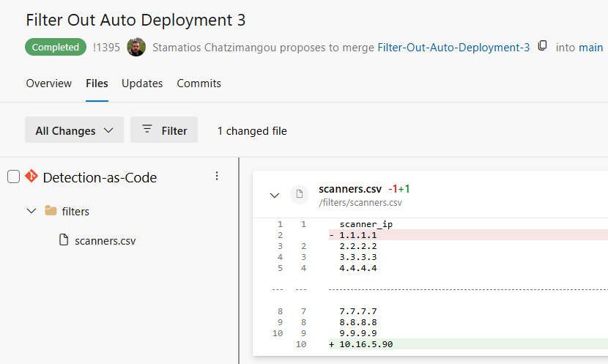608x364 pixels.
Task: Click the scanners.csv file icon in tree
Action: click(x=64, y=239)
